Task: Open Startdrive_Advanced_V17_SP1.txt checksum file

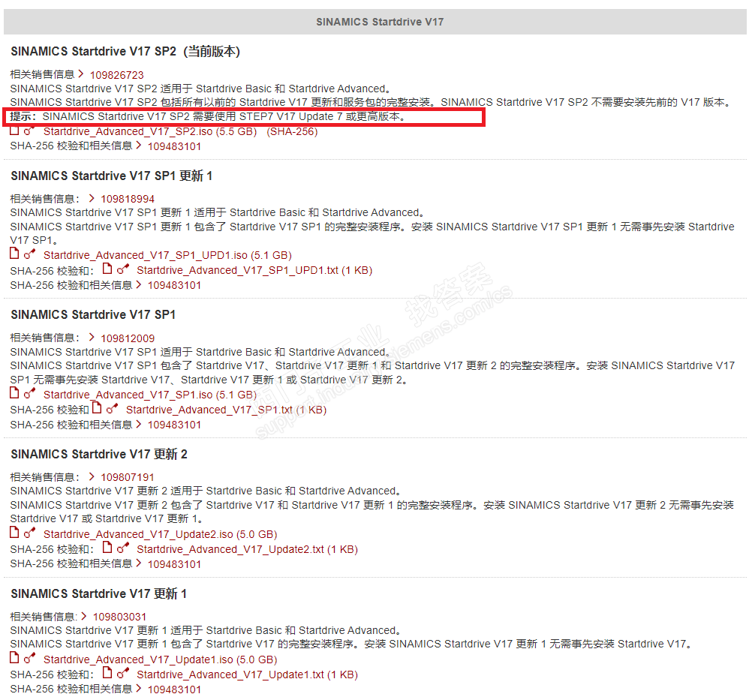Action: pos(227,410)
